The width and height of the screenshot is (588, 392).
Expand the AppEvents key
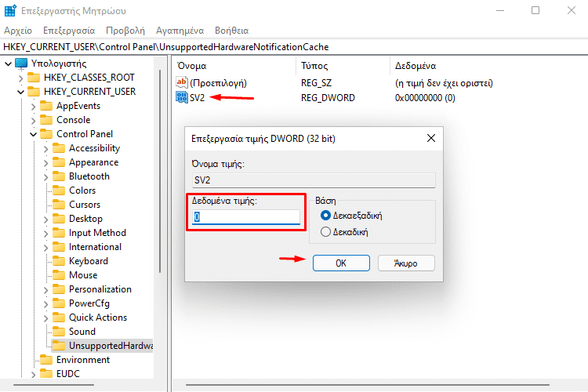(33, 107)
